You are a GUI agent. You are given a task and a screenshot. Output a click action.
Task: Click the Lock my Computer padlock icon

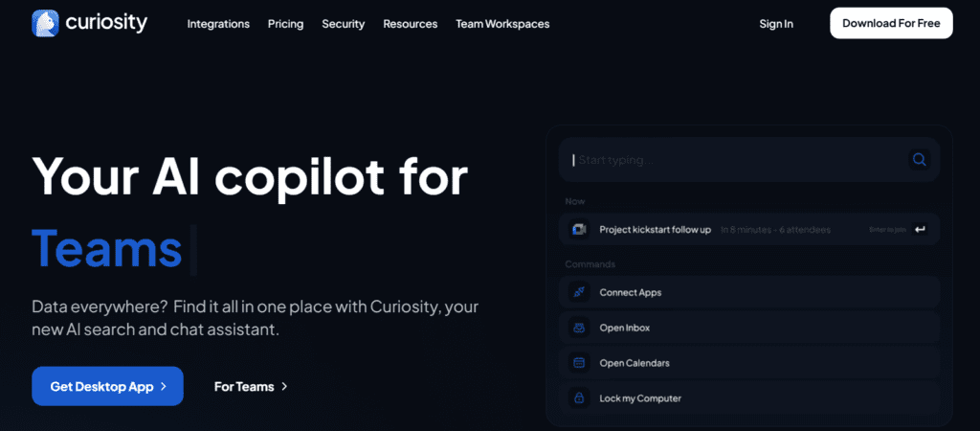[578, 398]
